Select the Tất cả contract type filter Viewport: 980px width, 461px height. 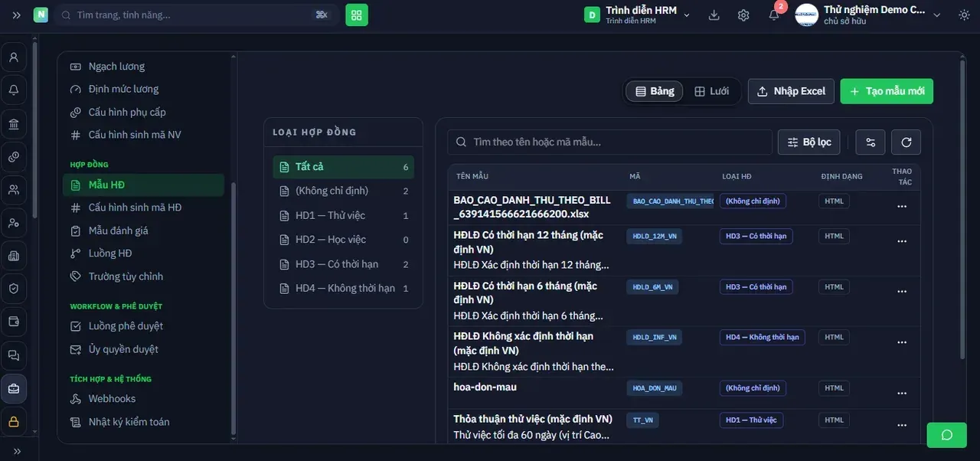[343, 167]
